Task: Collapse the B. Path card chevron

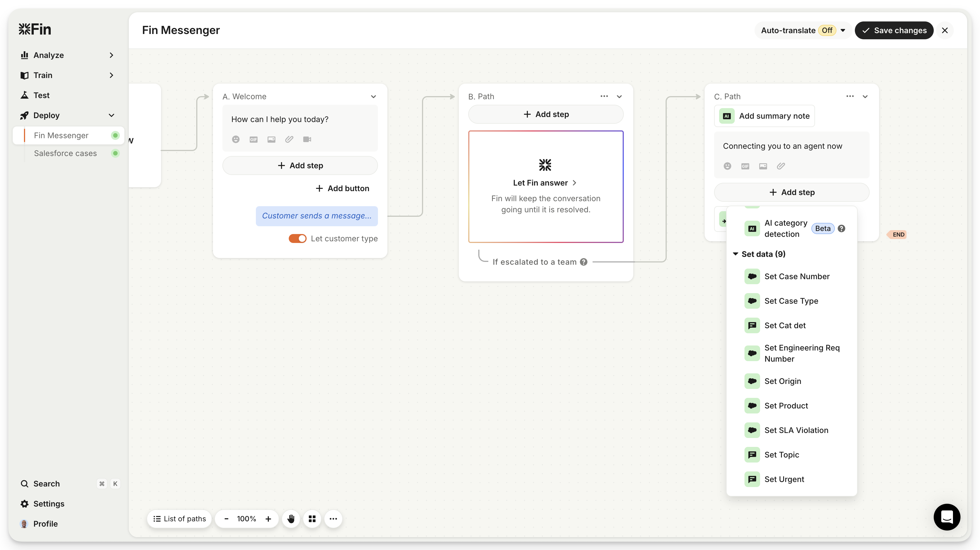Action: 619,97
